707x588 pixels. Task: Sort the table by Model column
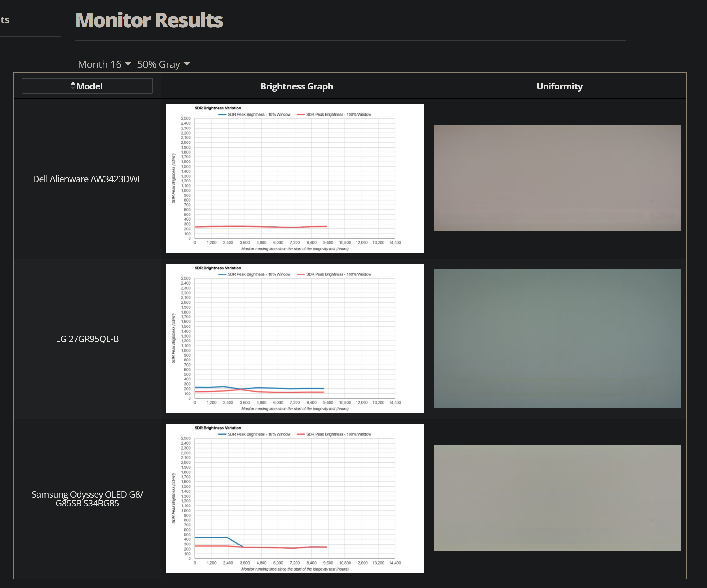(89, 86)
